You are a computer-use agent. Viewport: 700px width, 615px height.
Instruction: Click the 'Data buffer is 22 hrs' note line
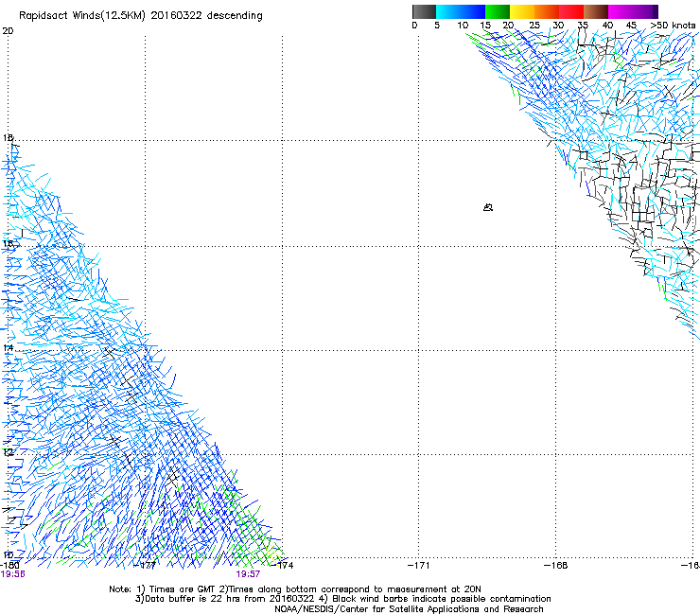click(342, 599)
